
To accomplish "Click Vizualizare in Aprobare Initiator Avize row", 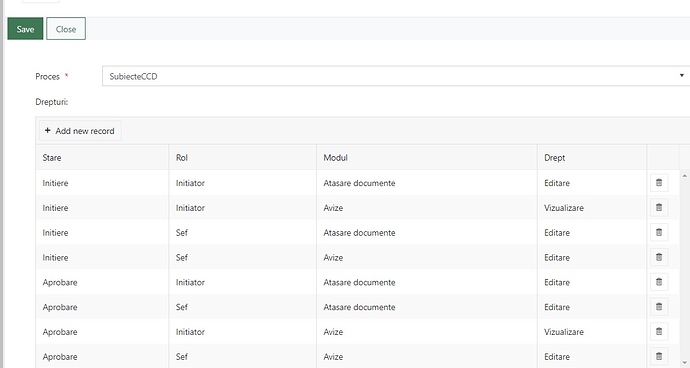I will click(564, 332).
